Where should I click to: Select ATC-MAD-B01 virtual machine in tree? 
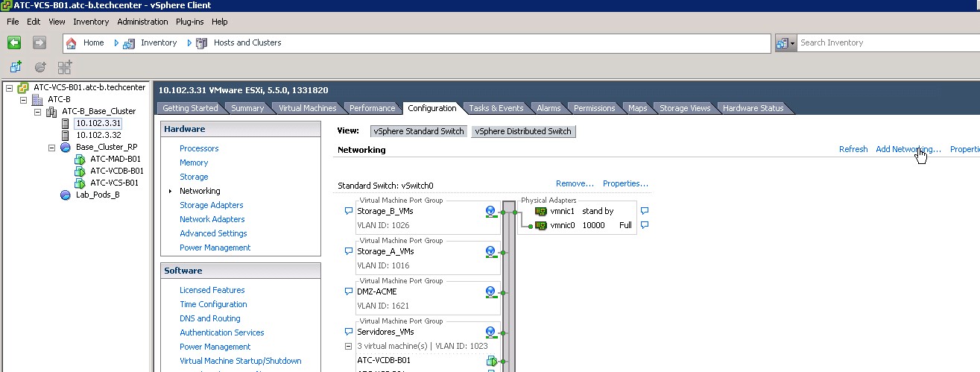coord(115,159)
